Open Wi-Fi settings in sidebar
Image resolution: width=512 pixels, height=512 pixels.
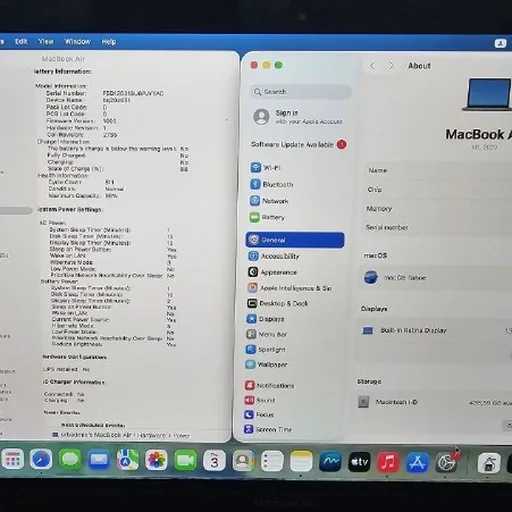point(266,167)
